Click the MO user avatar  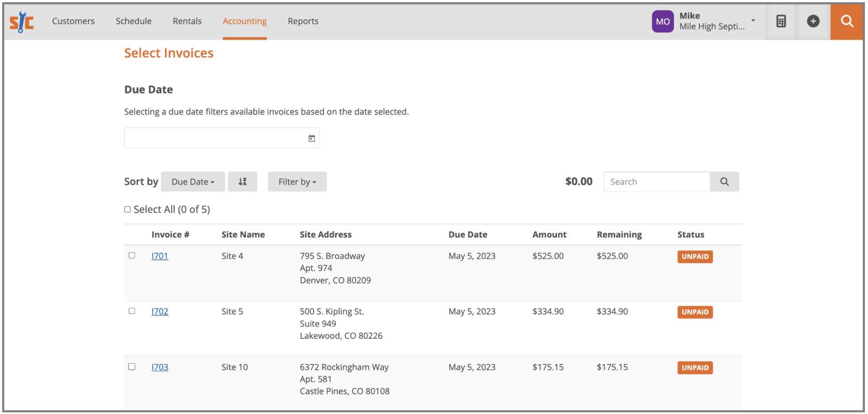point(662,22)
